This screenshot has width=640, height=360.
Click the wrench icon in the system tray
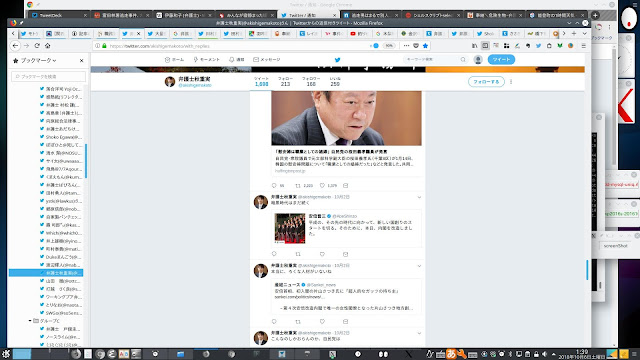click(x=462, y=354)
